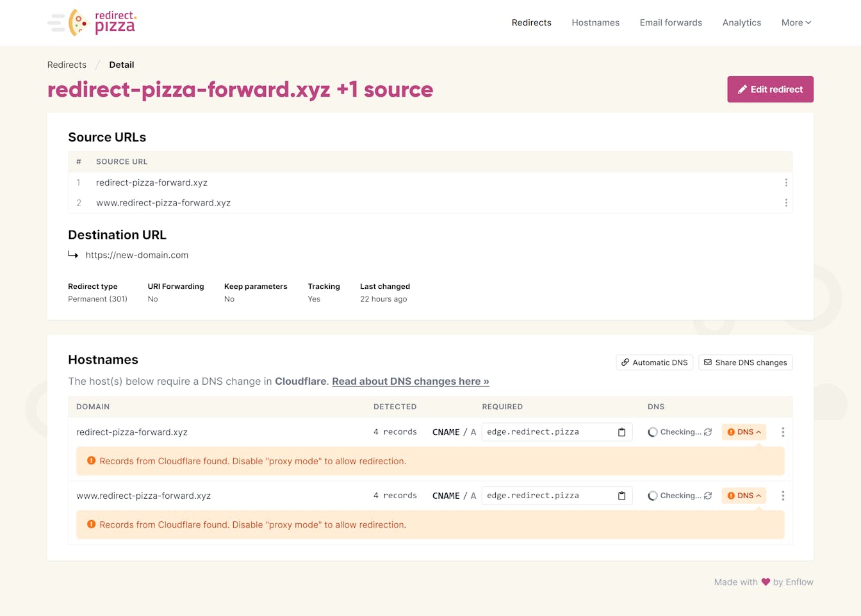Open options menu for source URL 2

click(x=785, y=203)
